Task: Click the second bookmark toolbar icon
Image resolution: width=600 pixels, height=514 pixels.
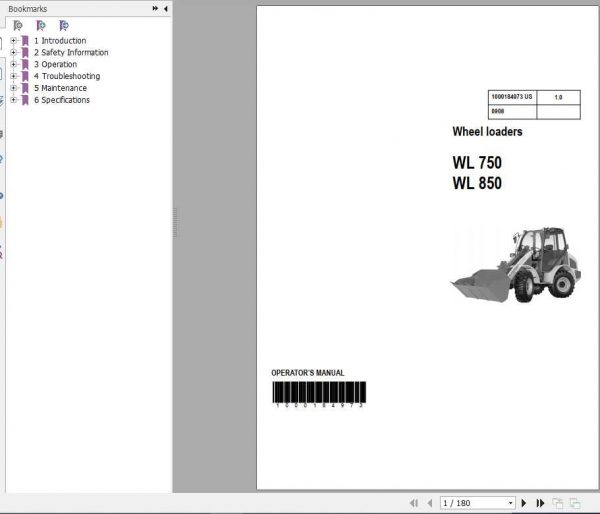Action: click(x=41, y=26)
